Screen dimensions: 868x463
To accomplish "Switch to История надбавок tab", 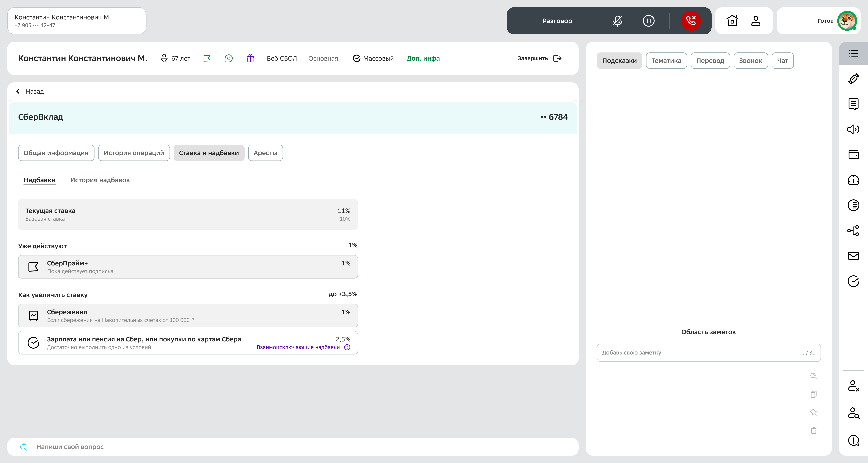I will [x=100, y=180].
